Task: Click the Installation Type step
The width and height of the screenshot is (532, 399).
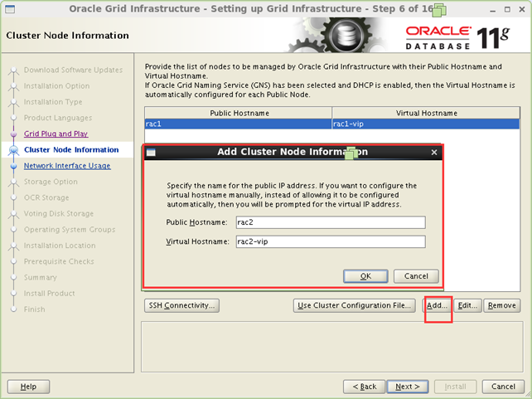Action: pos(53,102)
